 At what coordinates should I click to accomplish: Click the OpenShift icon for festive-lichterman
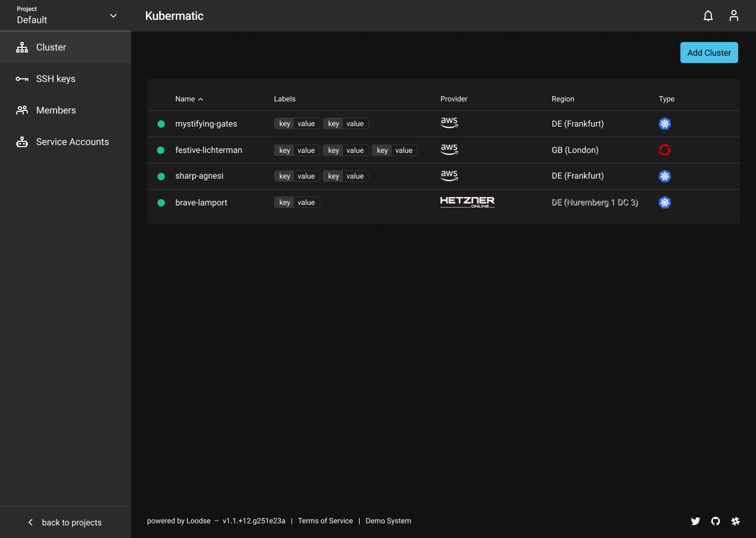click(x=665, y=150)
